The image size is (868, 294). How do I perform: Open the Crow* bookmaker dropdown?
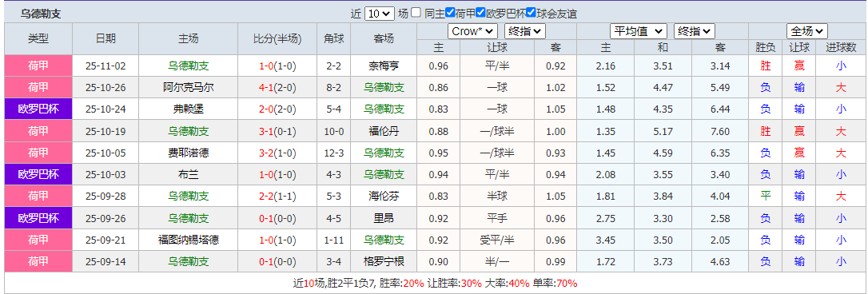[472, 32]
